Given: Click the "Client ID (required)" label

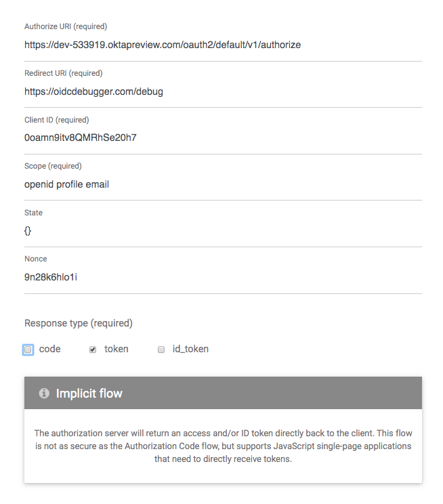Looking at the screenshot, I should [x=56, y=120].
